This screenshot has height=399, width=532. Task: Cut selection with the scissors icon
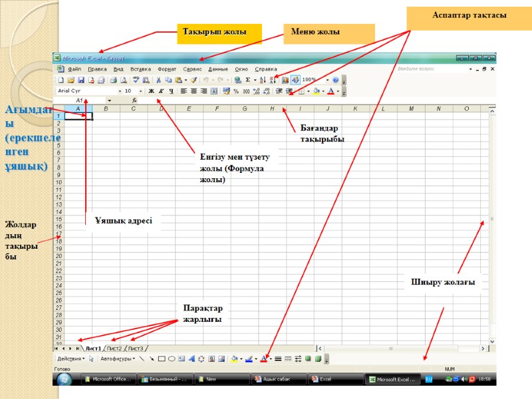coord(158,80)
